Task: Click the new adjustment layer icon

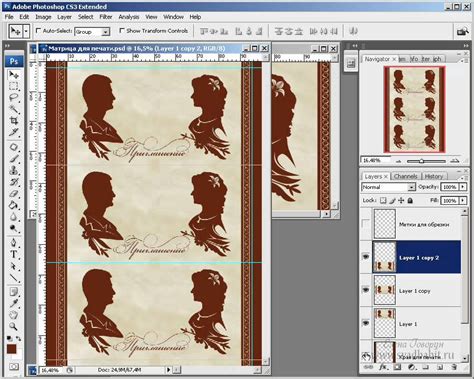Action: 411,367
